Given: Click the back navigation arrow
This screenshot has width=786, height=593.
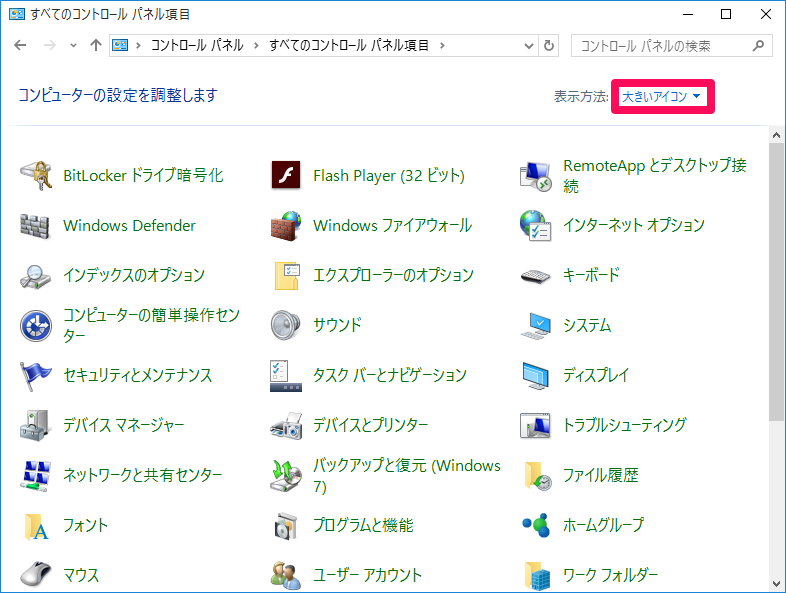Looking at the screenshot, I should [x=22, y=46].
